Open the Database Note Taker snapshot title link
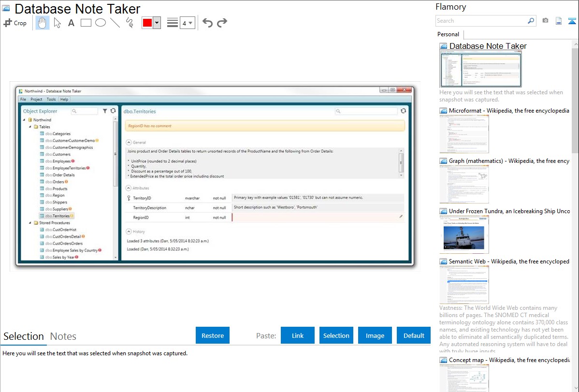This screenshot has width=579, height=392. click(488, 46)
